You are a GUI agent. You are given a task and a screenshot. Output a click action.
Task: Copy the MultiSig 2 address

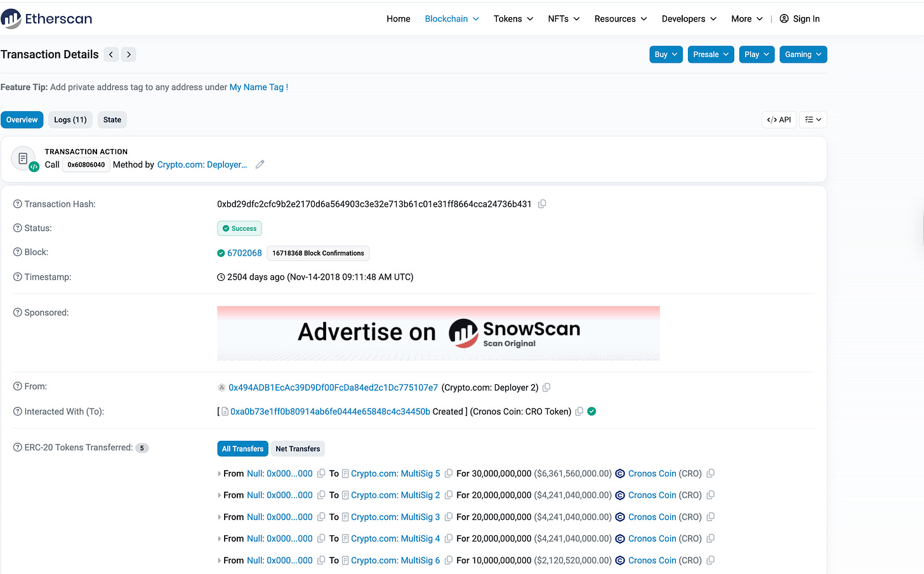449,495
